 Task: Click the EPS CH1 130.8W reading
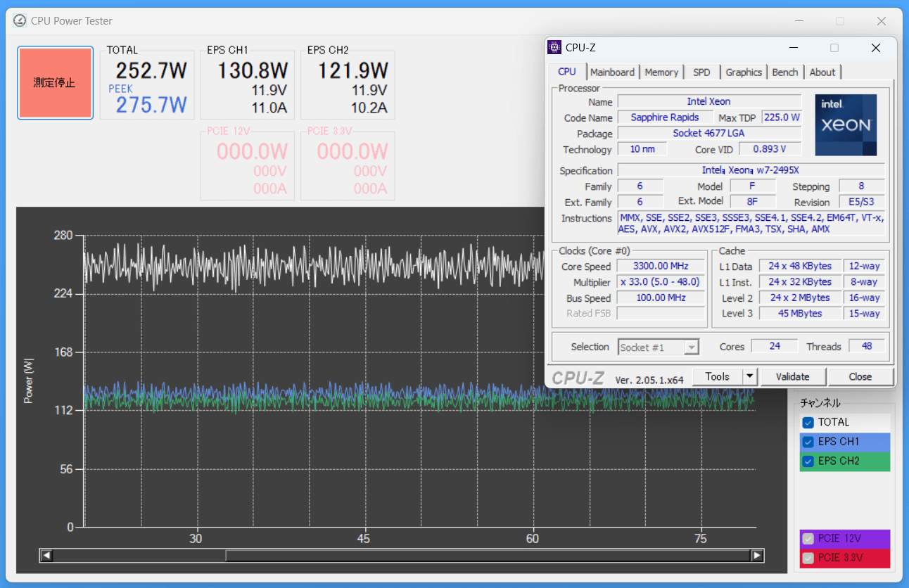pos(253,71)
